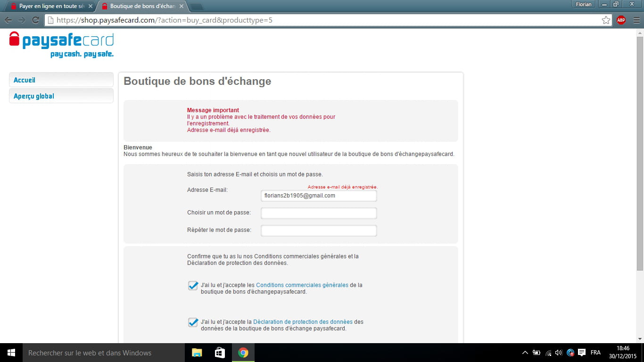644x362 pixels.
Task: Open the Adblock Plus extension icon
Action: tap(621, 20)
